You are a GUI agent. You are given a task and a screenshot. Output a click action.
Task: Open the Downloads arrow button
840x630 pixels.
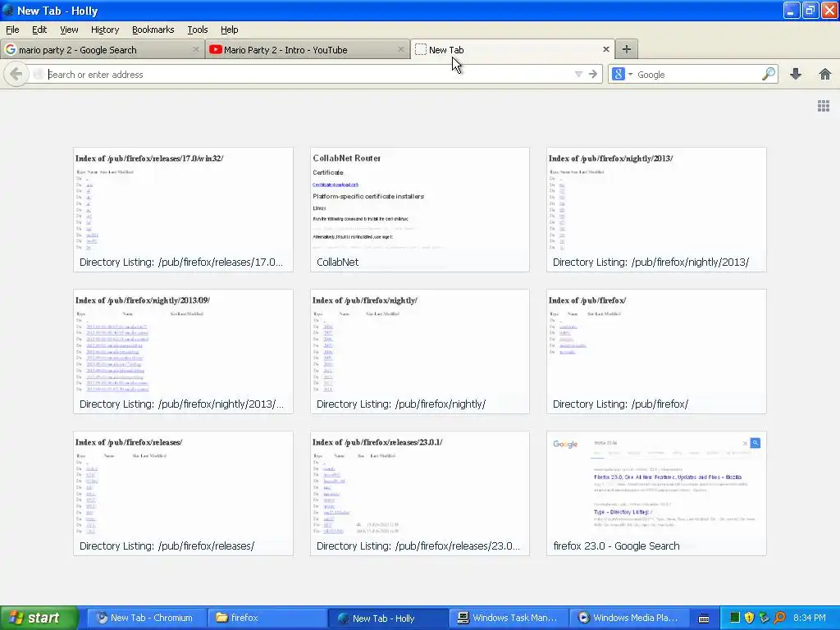pos(796,74)
